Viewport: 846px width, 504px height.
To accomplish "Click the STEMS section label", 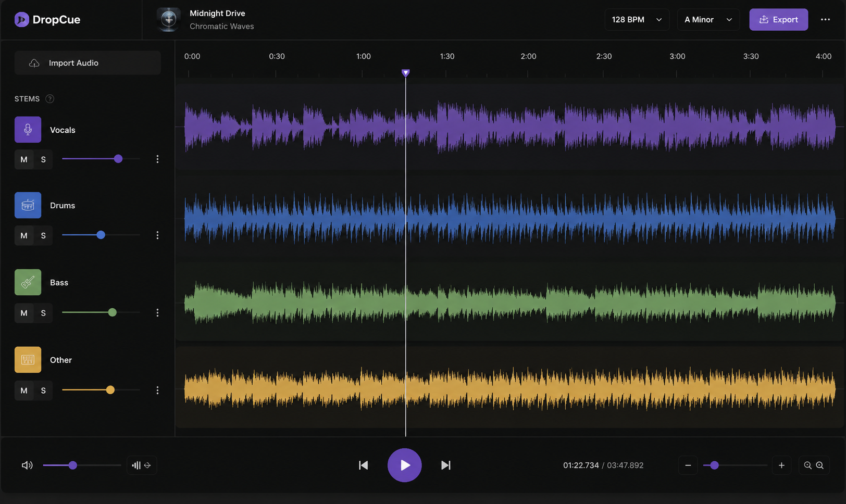I will 27,99.
